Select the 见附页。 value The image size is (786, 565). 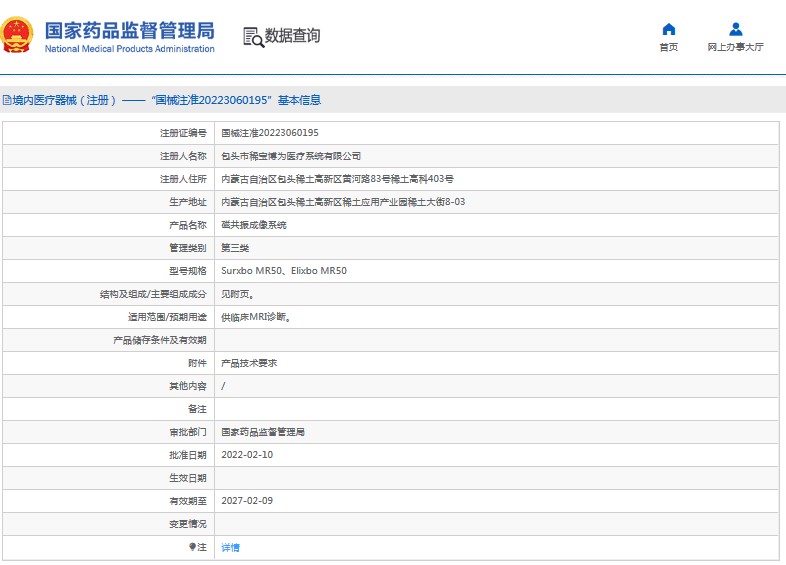[x=238, y=294]
